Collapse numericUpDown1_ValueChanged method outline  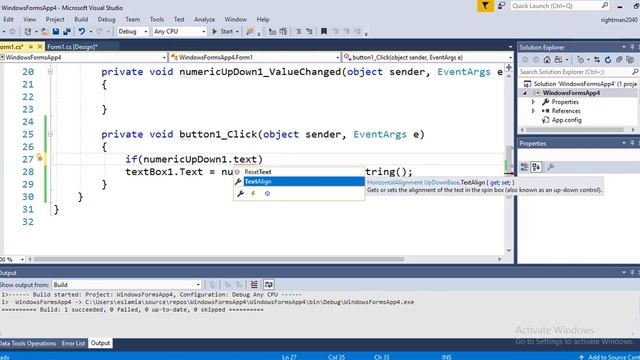[x=50, y=72]
